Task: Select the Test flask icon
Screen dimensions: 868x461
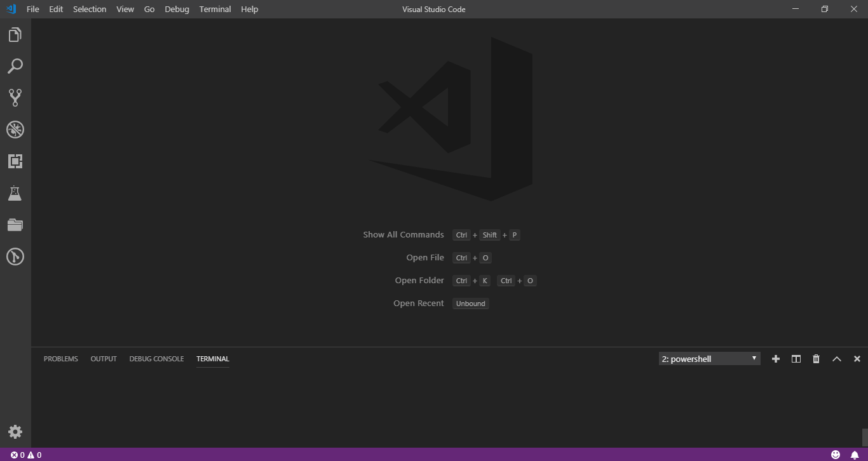Action: [x=15, y=192]
